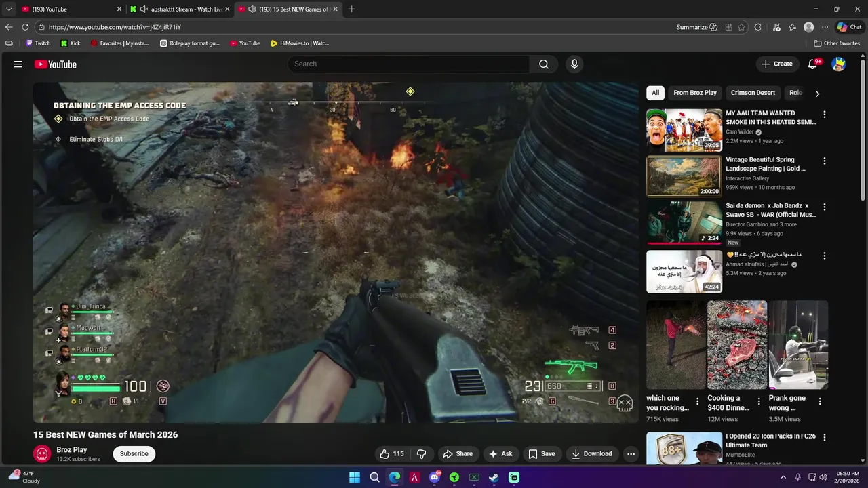Select the 'All' filter chip
This screenshot has width=868, height=488.
[655, 93]
